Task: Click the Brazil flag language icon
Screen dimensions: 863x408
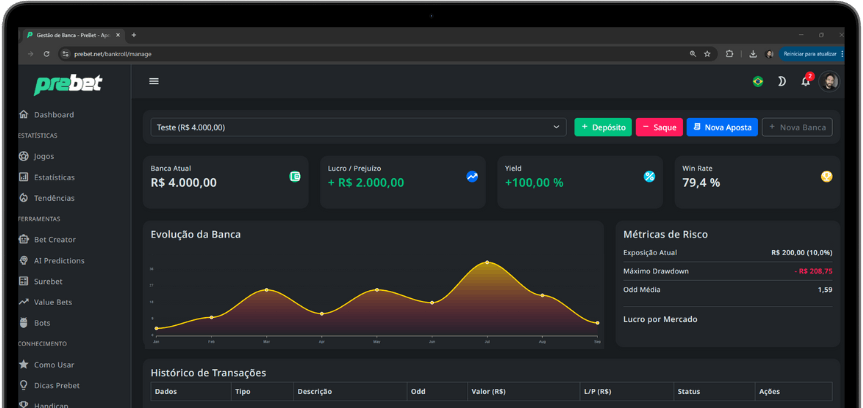Action: coord(758,81)
